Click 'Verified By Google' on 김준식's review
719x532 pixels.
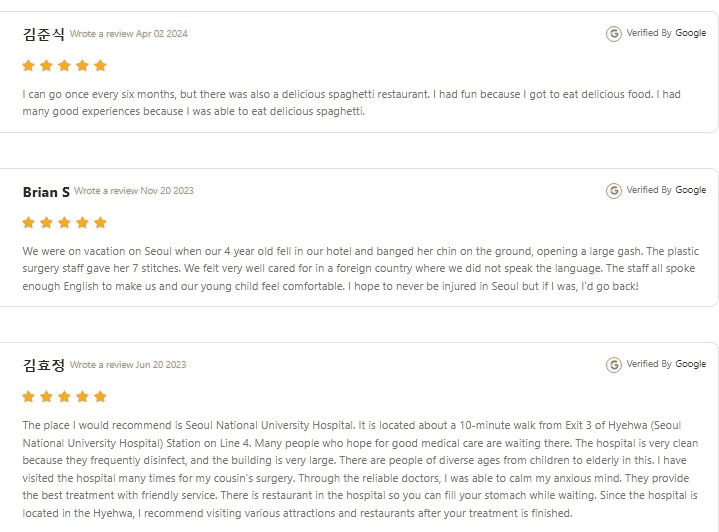click(666, 34)
